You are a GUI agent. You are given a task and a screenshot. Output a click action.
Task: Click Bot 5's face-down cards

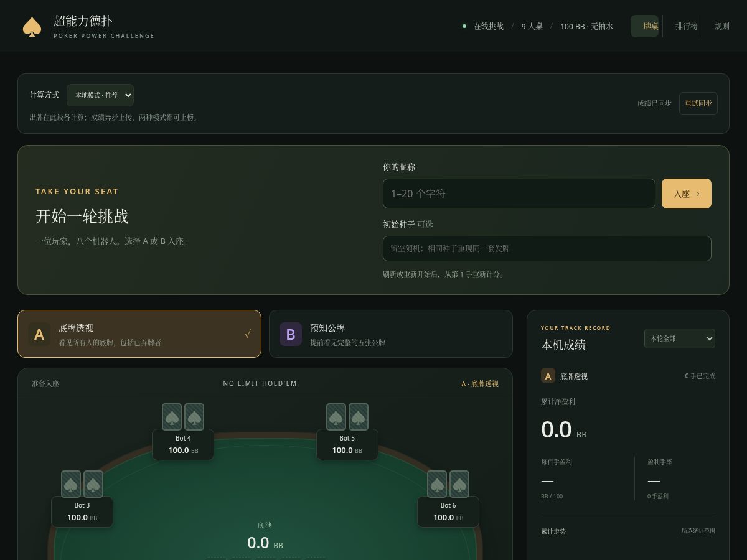[347, 417]
